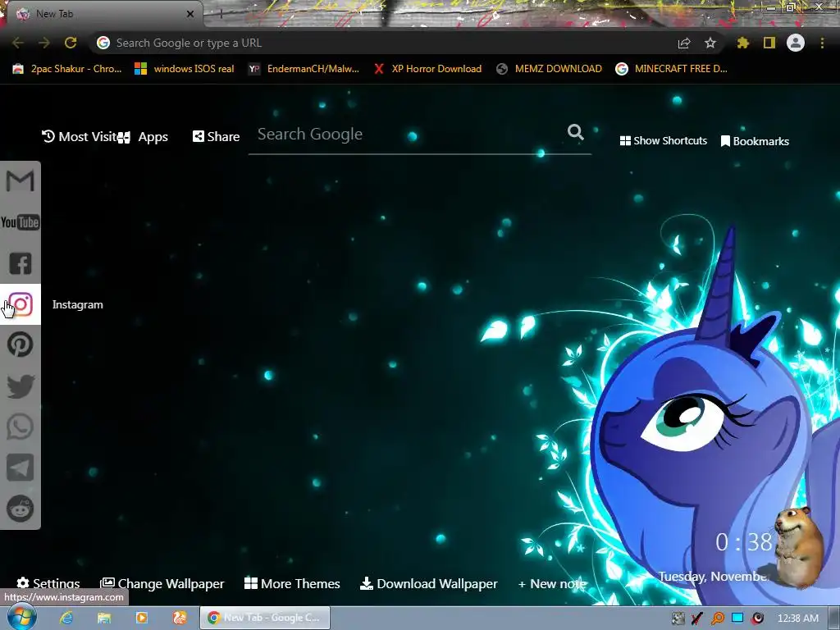Open the Chrome profile avatar
This screenshot has height=630, width=840.
796,43
